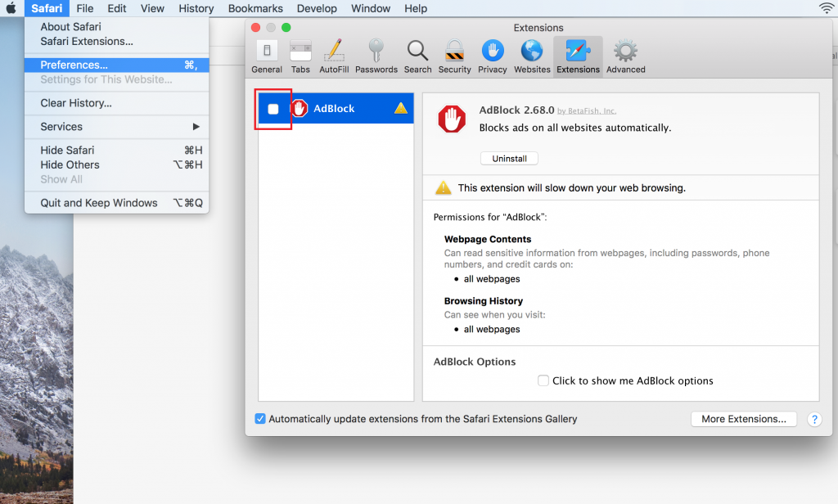Click the AdBlock 2.68.0 title text
The image size is (838, 504).
pos(516,110)
